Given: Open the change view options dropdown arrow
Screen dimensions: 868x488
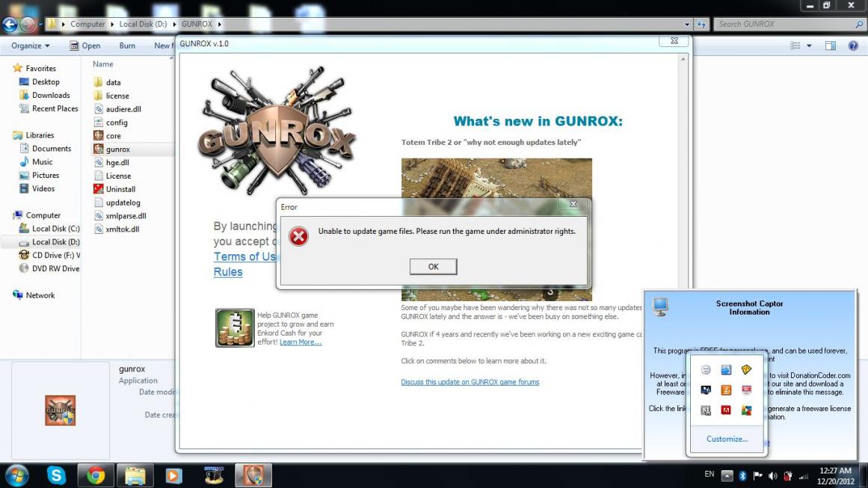Looking at the screenshot, I should (x=809, y=46).
